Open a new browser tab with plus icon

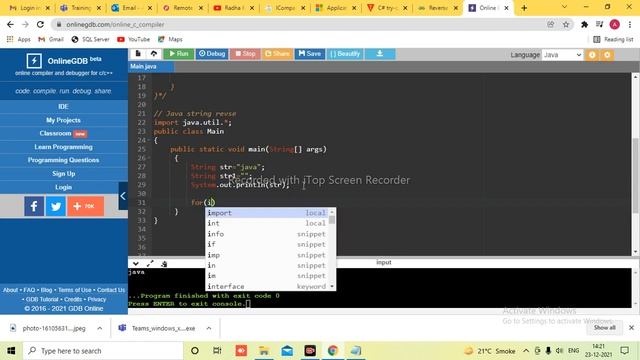(x=524, y=8)
